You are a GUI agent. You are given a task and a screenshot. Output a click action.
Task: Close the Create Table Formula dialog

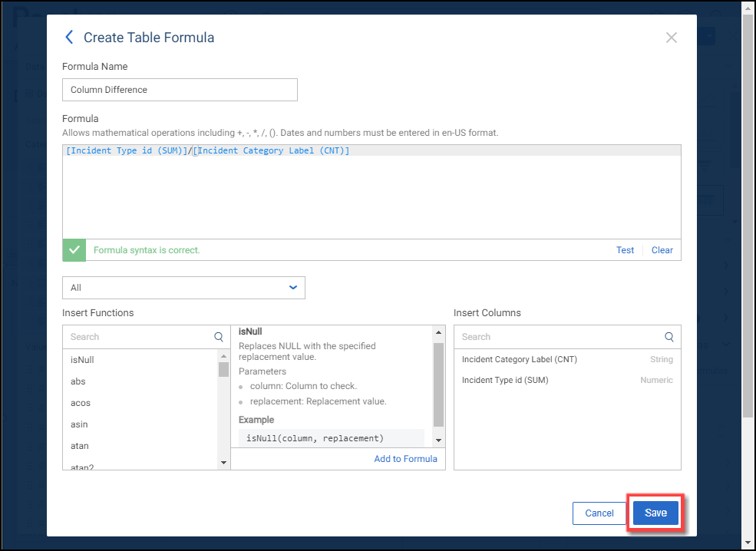click(x=671, y=38)
